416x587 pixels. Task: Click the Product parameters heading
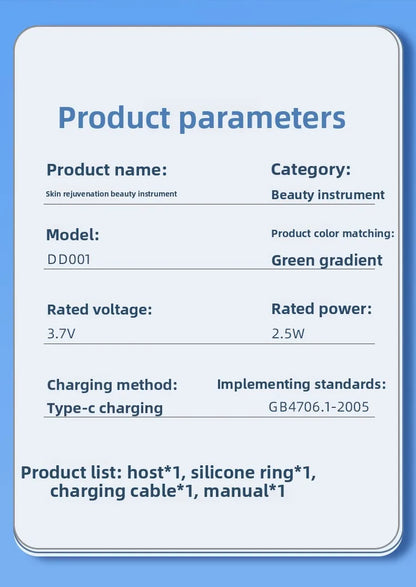tap(202, 118)
